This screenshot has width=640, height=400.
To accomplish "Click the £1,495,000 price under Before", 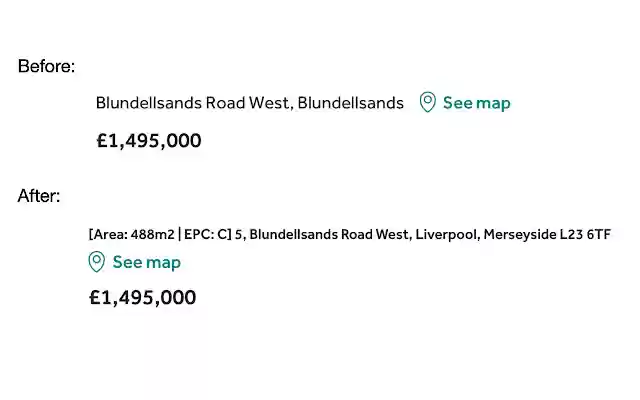I will coord(149,140).
